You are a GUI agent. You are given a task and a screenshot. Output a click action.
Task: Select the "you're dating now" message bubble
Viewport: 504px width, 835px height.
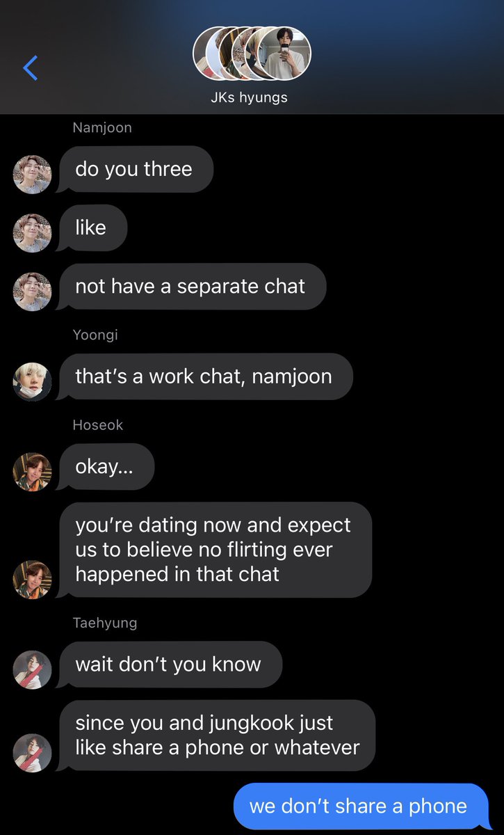(214, 550)
